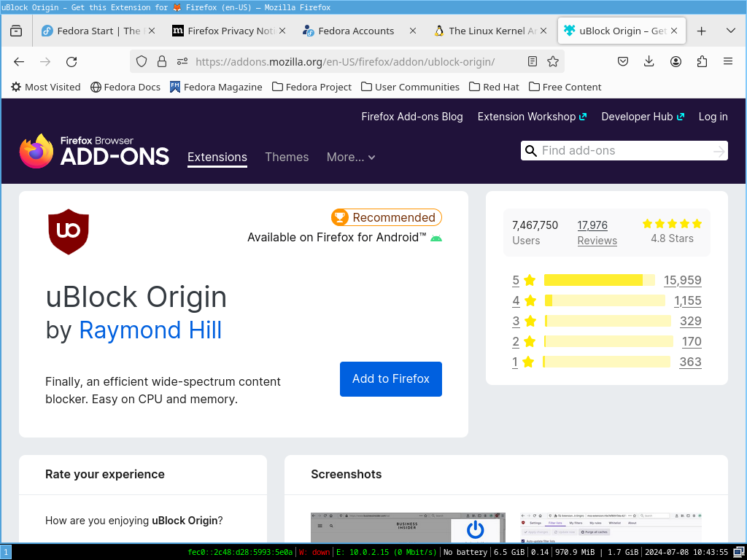Click the 15,959 five-star review count

click(683, 280)
